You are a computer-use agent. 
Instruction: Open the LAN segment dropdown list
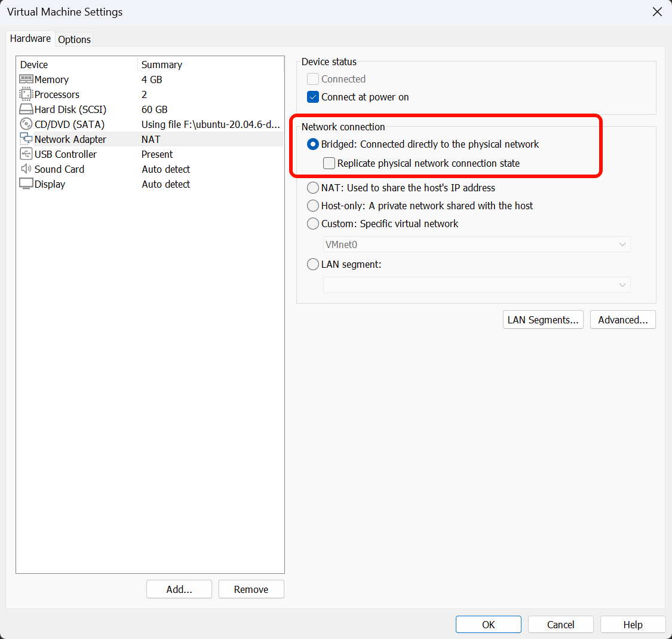477,285
